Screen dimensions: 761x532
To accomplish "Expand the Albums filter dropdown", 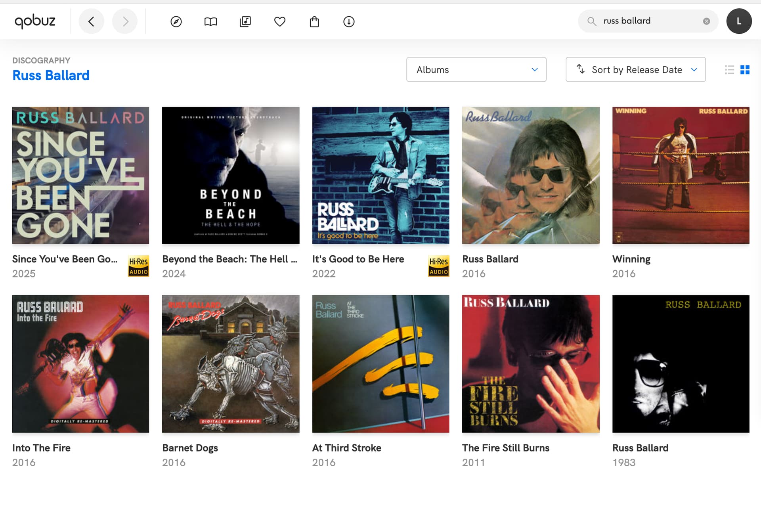I will (476, 69).
